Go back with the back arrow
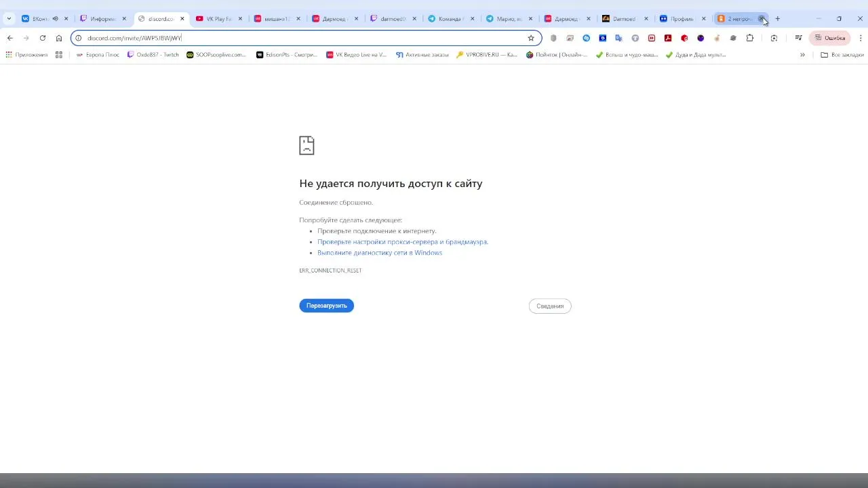 (9, 38)
